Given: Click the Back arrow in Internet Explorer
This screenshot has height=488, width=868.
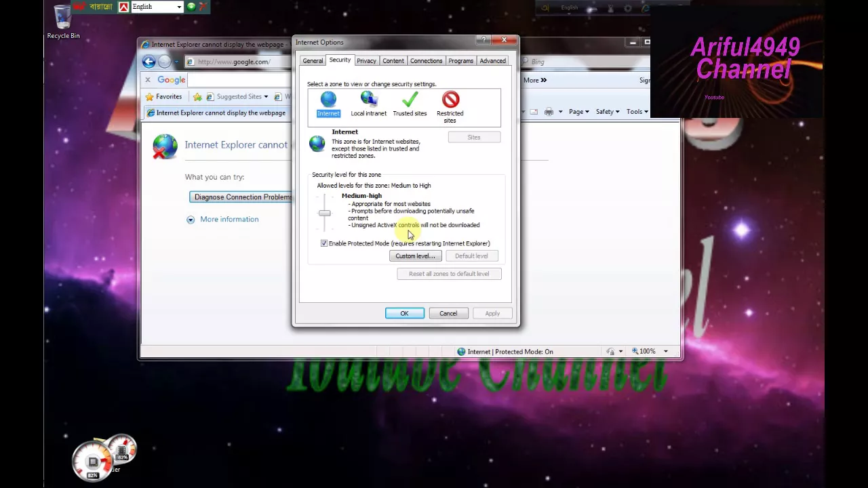Looking at the screenshot, I should 149,62.
